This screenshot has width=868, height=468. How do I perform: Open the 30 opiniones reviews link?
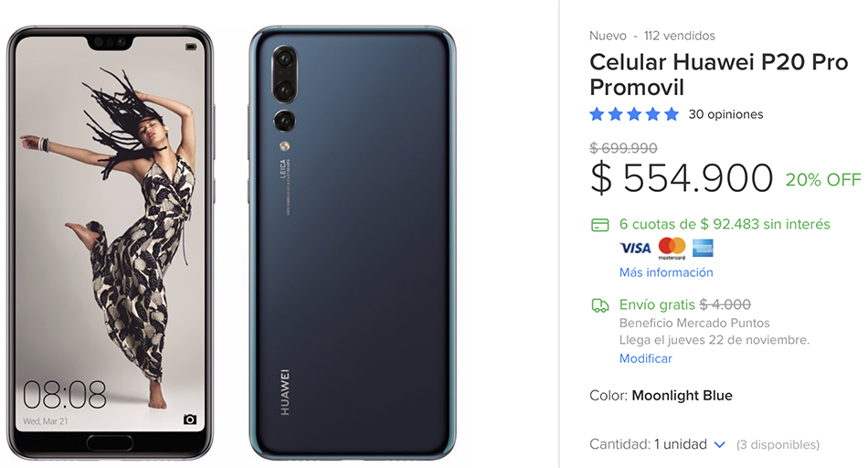pyautogui.click(x=725, y=114)
